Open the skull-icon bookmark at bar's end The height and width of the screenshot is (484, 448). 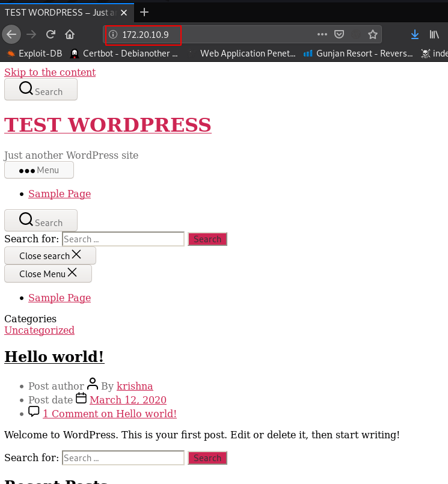(x=434, y=54)
